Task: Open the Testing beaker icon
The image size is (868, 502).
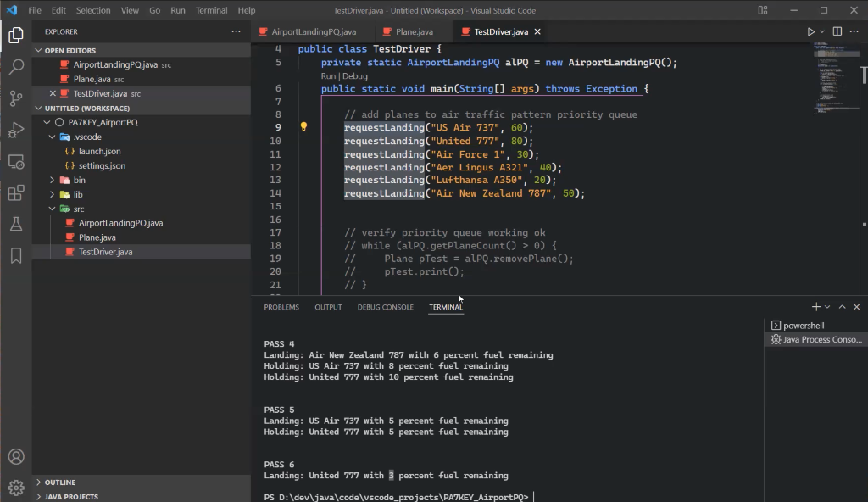Action: click(x=16, y=225)
